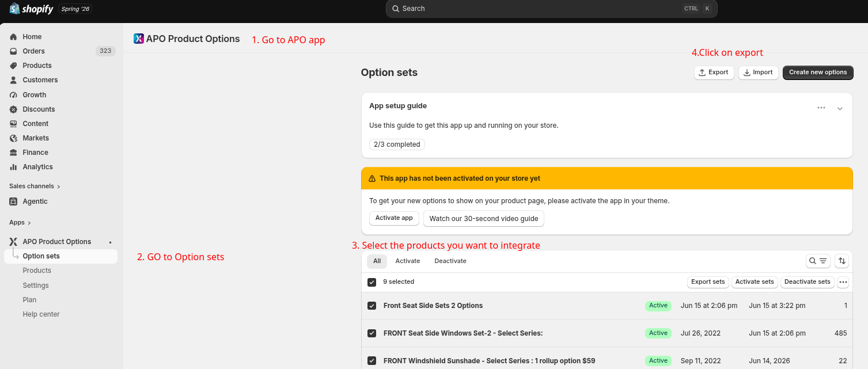Click the Products tag icon

(13, 66)
